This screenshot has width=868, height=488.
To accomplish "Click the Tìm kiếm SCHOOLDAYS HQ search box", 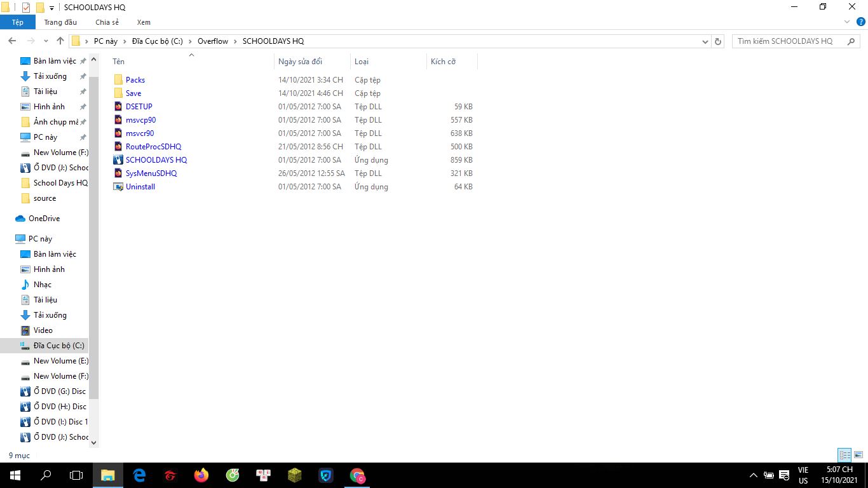I will point(789,41).
